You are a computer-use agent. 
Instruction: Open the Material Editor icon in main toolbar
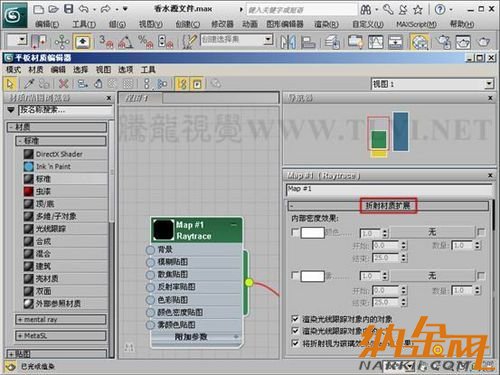[x=419, y=42]
